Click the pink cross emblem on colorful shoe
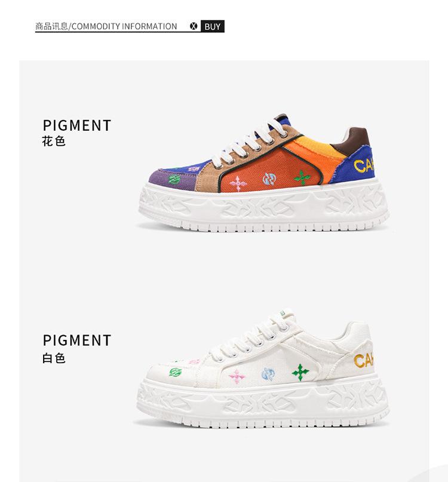This screenshot has width=448, height=482. (238, 183)
